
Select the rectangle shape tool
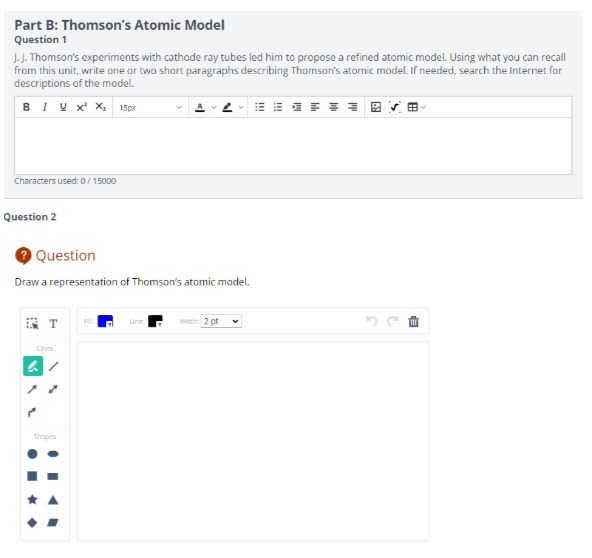(x=53, y=476)
